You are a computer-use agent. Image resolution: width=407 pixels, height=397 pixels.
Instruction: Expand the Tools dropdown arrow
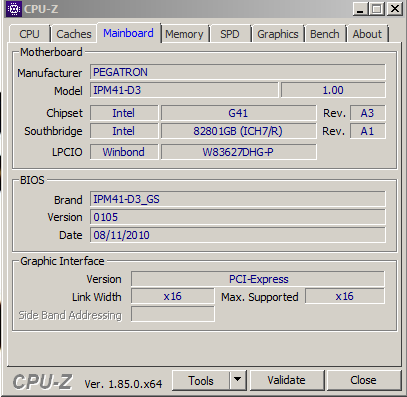[238, 380]
